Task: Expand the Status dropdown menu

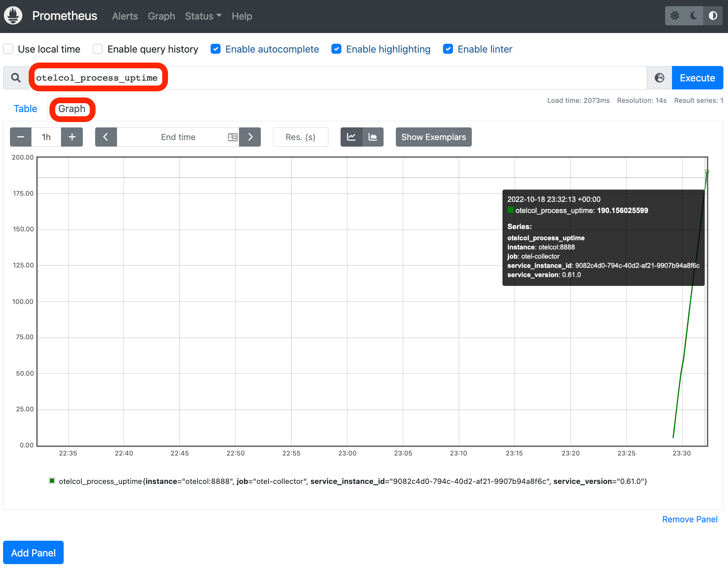Action: click(203, 16)
